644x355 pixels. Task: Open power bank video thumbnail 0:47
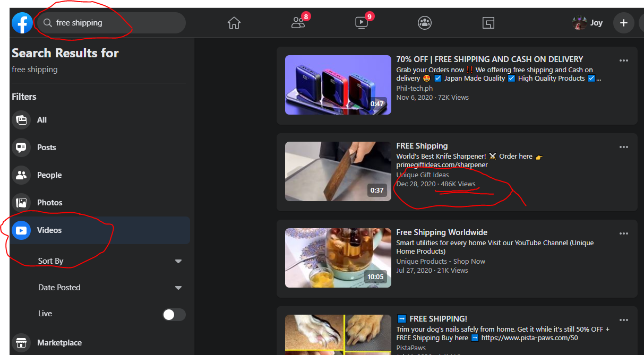[338, 85]
